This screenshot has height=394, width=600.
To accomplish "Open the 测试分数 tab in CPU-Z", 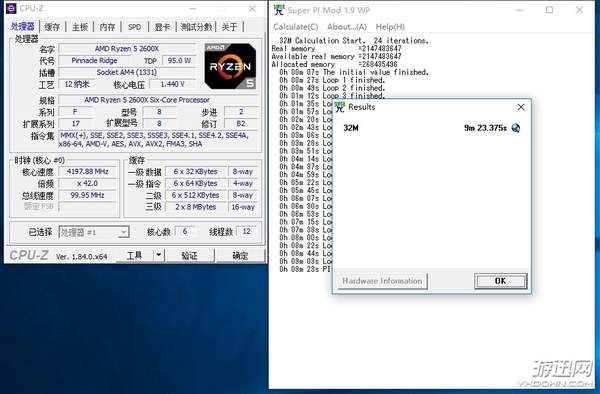I will [196, 27].
